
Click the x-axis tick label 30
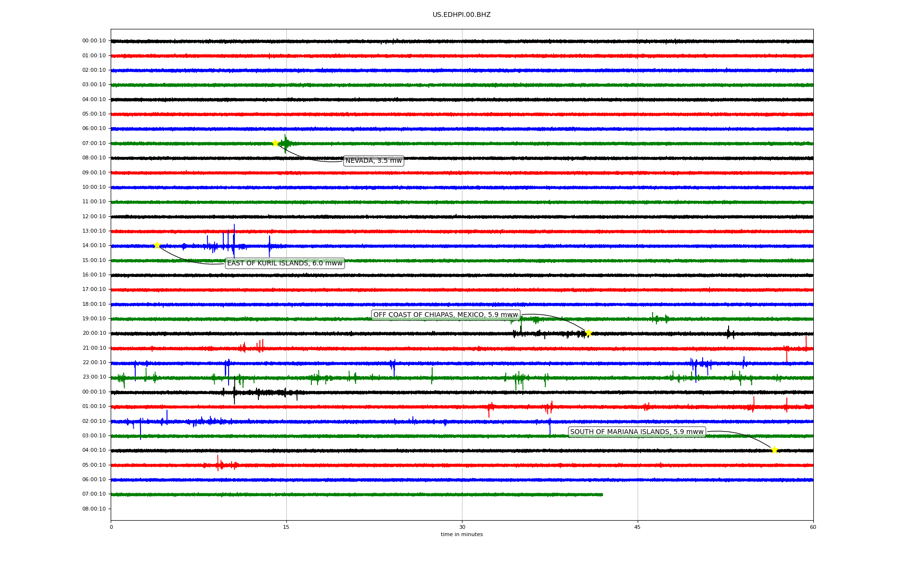462,527
